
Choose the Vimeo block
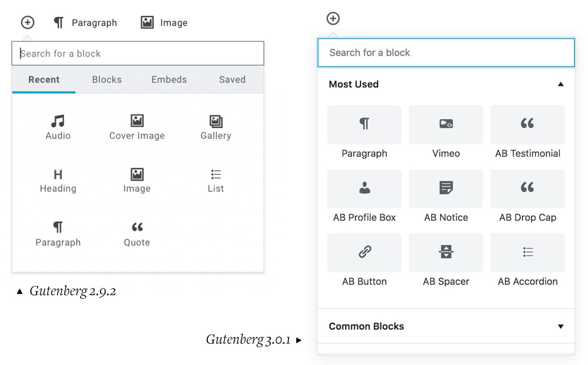coord(446,132)
